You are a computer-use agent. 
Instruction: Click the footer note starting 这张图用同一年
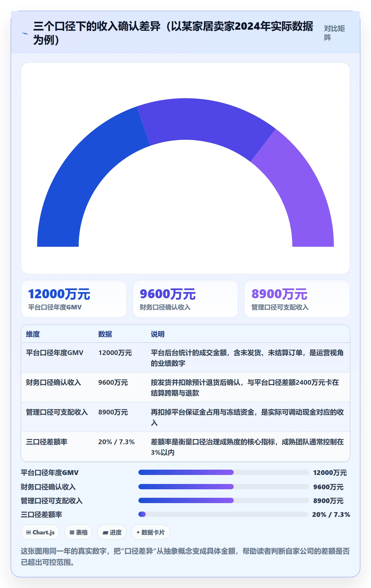point(185,556)
